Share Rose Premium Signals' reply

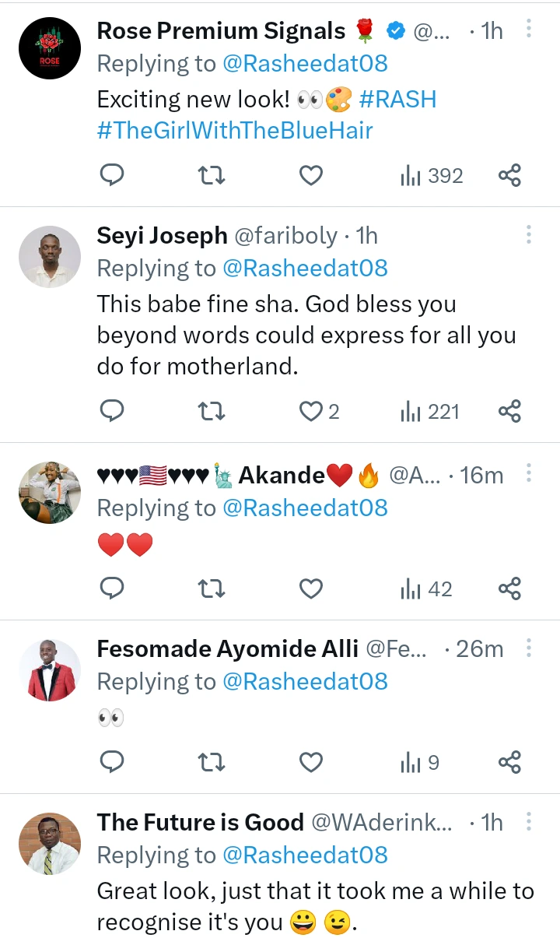coord(509,176)
